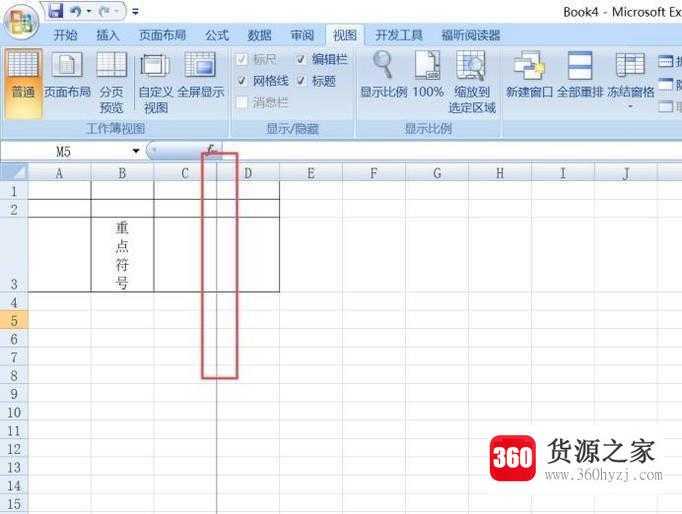Arrange All (全部重排) windows
Screen dimensions: 682x514
coord(580,75)
